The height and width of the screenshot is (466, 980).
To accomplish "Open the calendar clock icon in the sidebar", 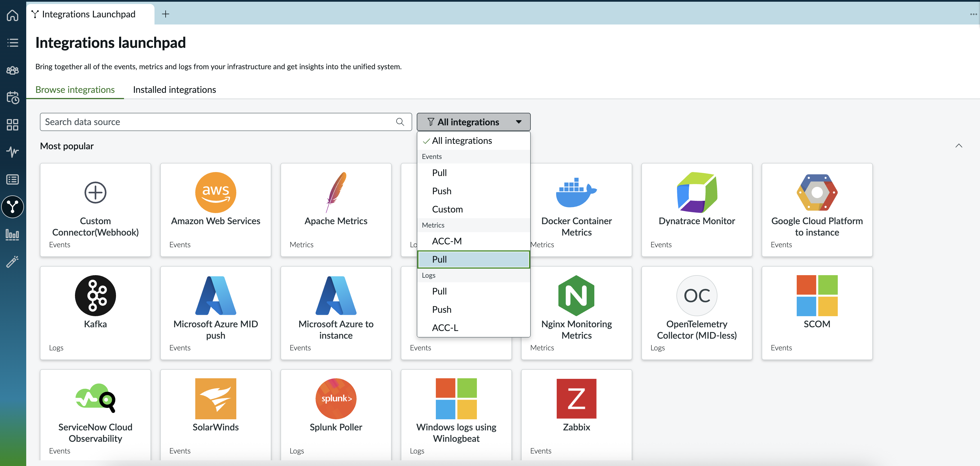I will coord(13,97).
